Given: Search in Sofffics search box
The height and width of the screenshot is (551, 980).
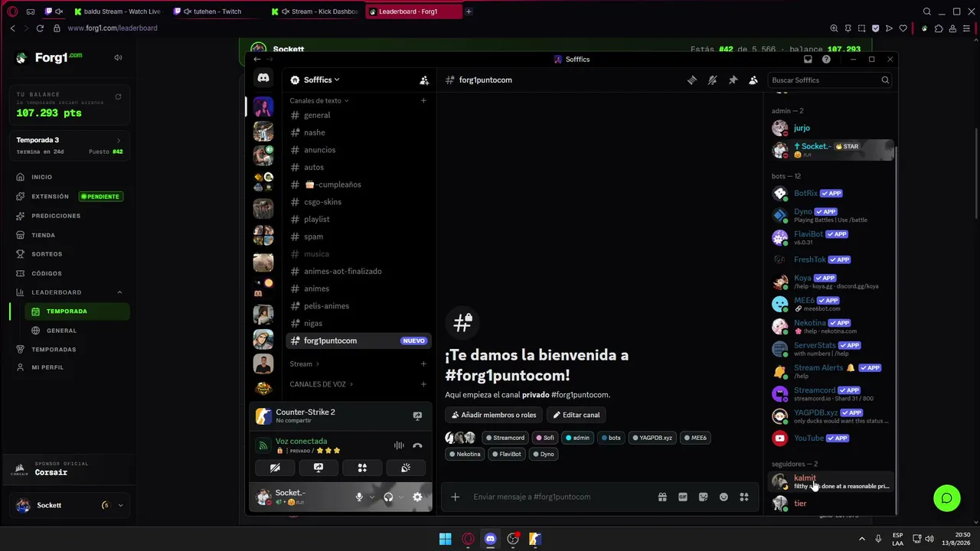Looking at the screenshot, I should tap(830, 80).
